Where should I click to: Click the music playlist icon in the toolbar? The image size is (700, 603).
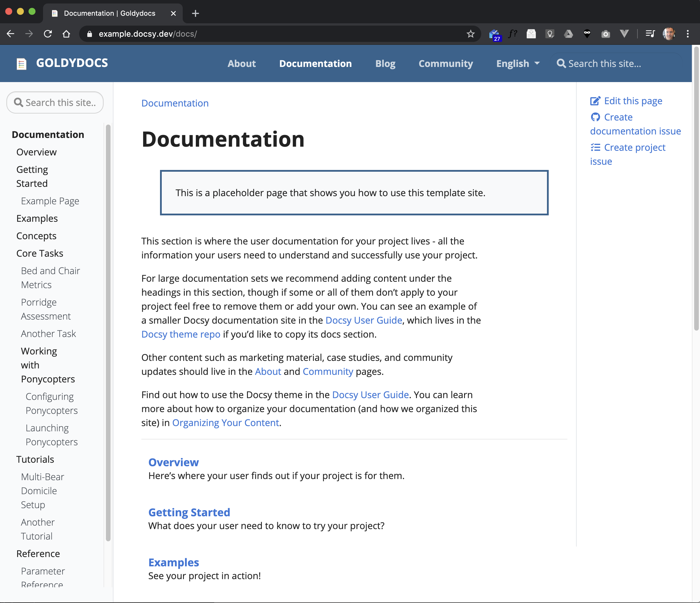pos(650,34)
